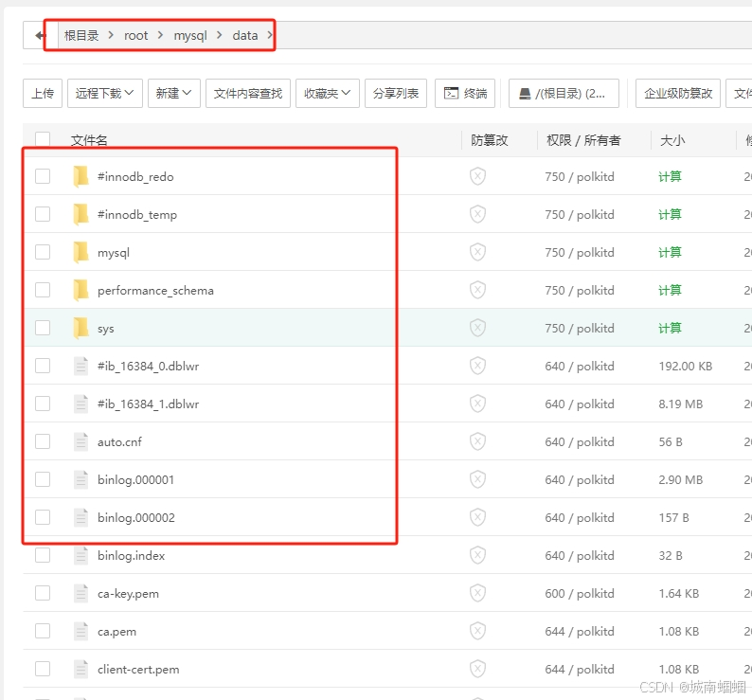Image resolution: width=752 pixels, height=700 pixels.
Task: Tick the client-cert.pem checkbox
Action: (x=43, y=669)
